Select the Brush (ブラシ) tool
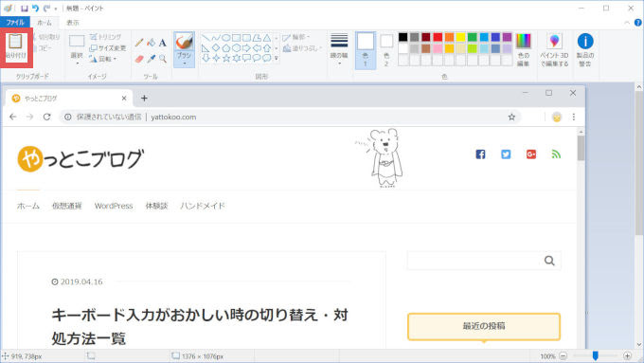The width and height of the screenshot is (644, 363). [x=184, y=43]
